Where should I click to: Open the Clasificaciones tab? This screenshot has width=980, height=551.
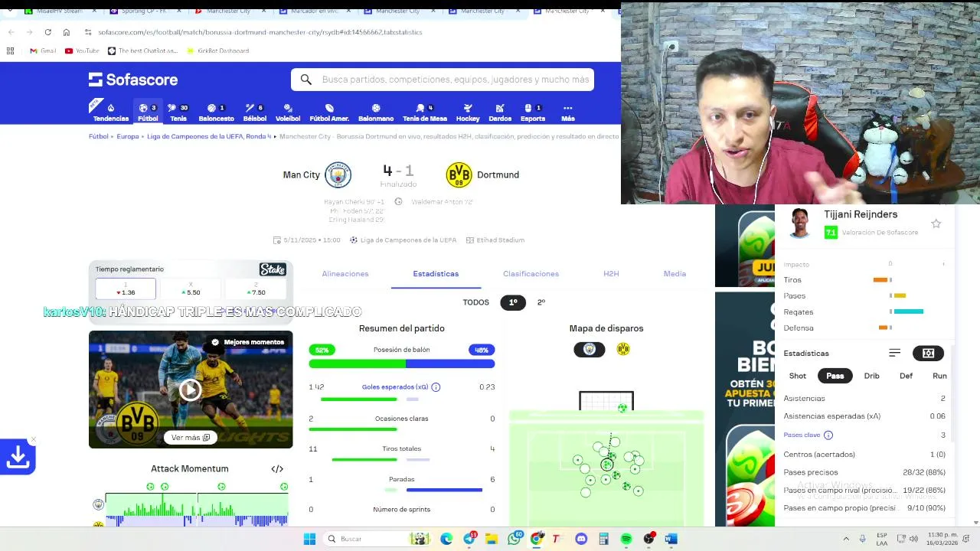tap(531, 274)
